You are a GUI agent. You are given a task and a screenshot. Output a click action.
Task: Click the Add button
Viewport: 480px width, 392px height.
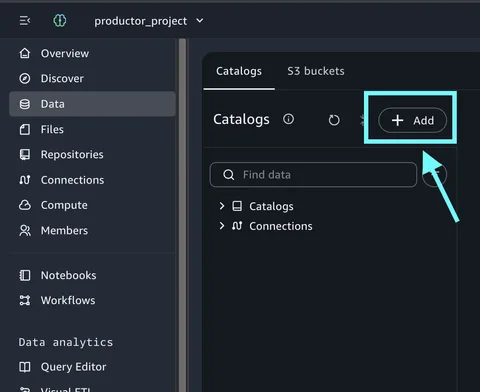click(x=412, y=120)
